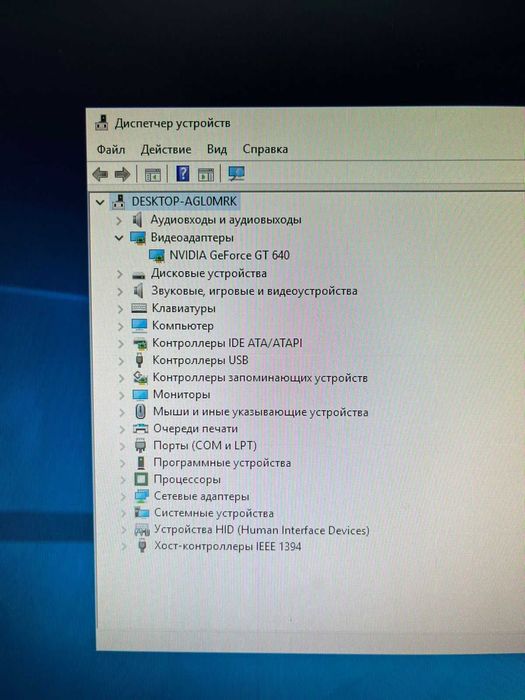
Task: Expand the Контроллеры USB node
Action: [121, 361]
